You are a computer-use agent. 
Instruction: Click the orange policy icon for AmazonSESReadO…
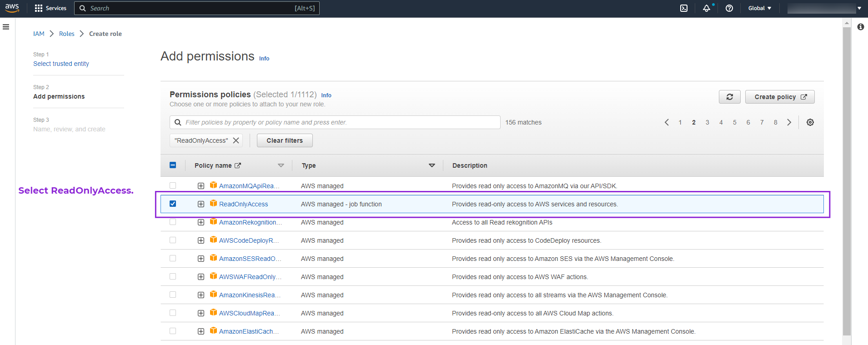213,258
